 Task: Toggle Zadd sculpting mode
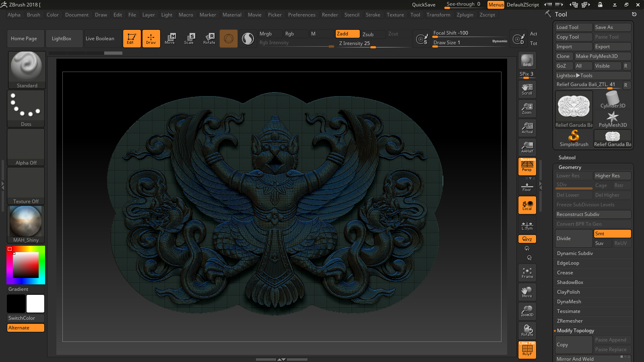pos(347,34)
